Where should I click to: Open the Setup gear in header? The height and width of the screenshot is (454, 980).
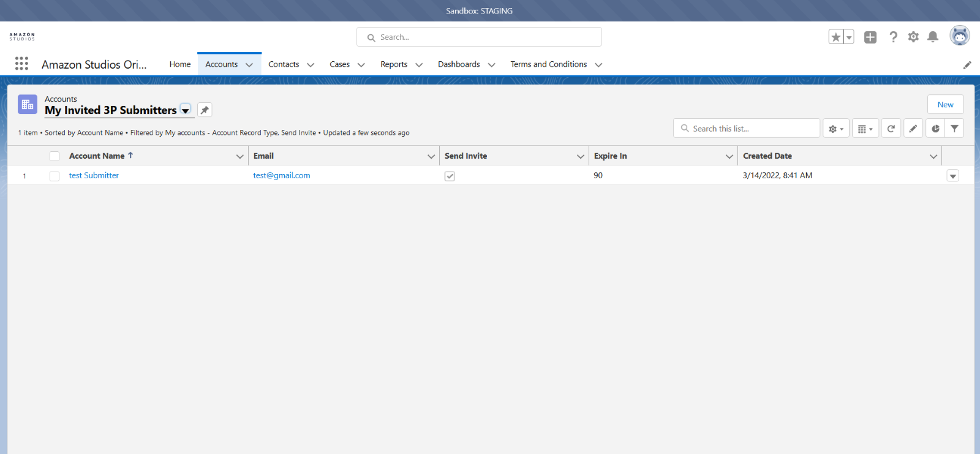click(x=913, y=37)
